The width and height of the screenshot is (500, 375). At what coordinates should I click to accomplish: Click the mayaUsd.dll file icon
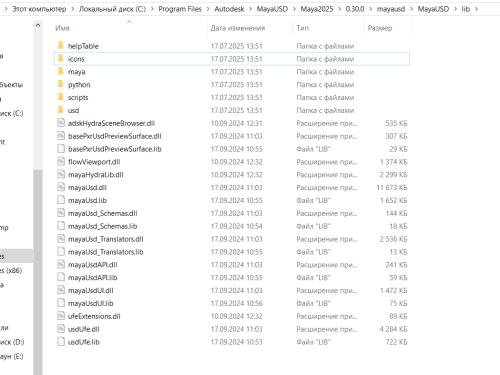point(61,187)
